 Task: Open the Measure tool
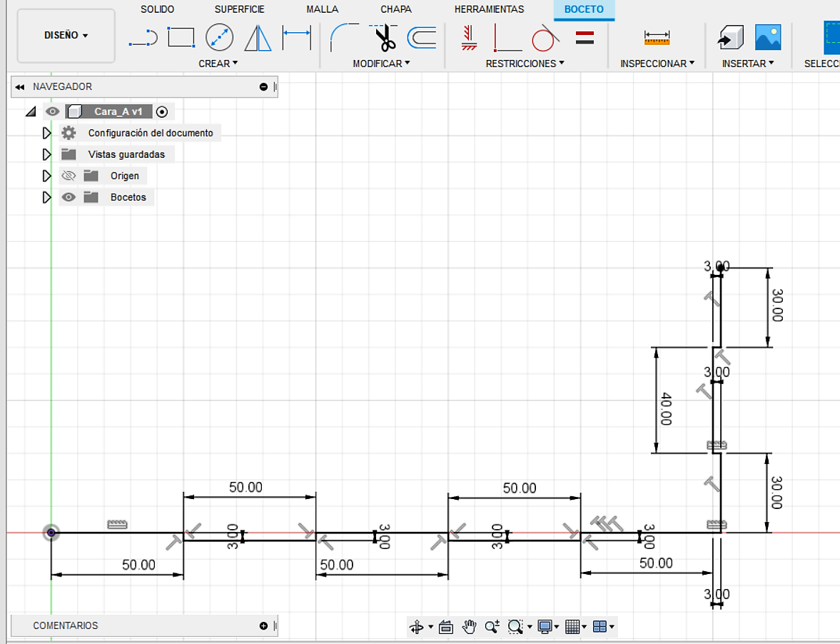pos(657,38)
